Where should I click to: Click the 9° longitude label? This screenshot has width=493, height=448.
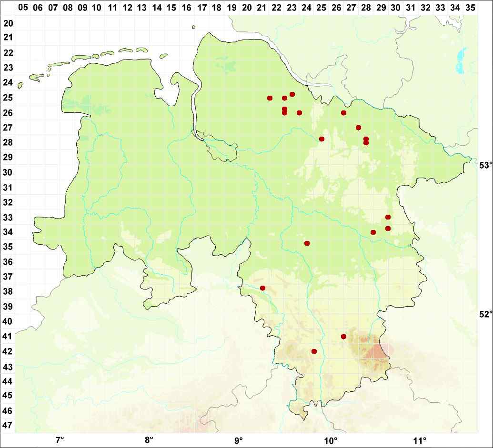coord(238,440)
